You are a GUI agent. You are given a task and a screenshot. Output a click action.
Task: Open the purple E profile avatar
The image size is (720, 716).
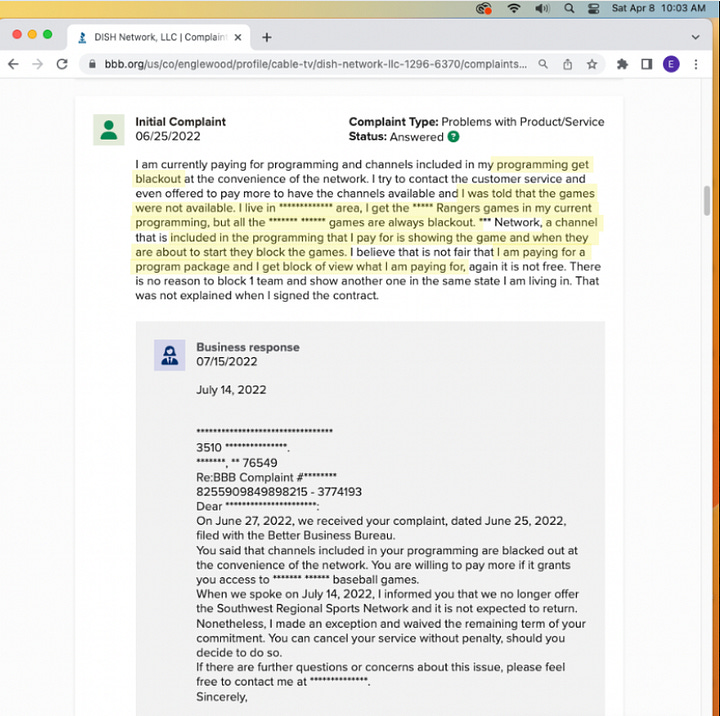(671, 64)
